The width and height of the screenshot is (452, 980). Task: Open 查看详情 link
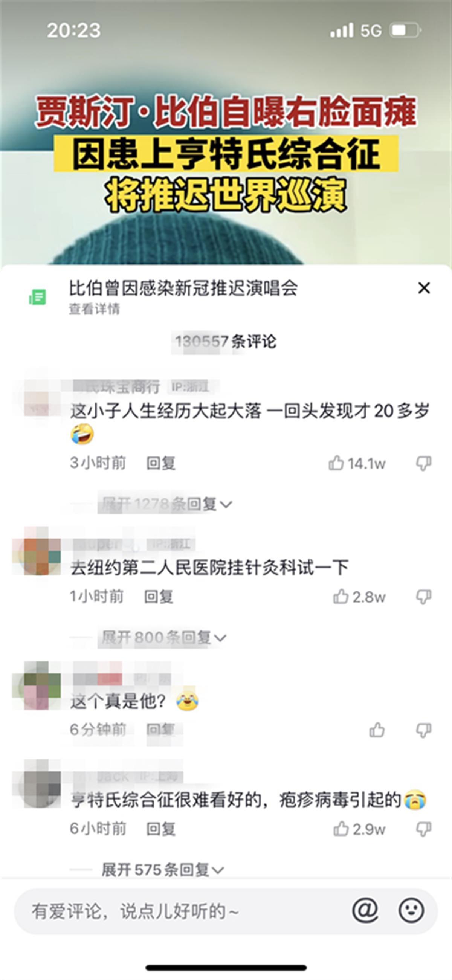click(94, 309)
